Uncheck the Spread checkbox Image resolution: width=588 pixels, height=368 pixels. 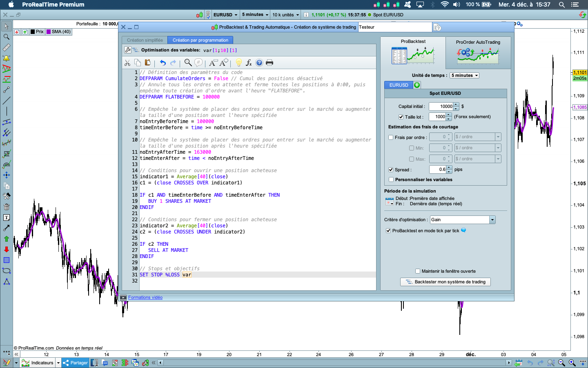391,170
